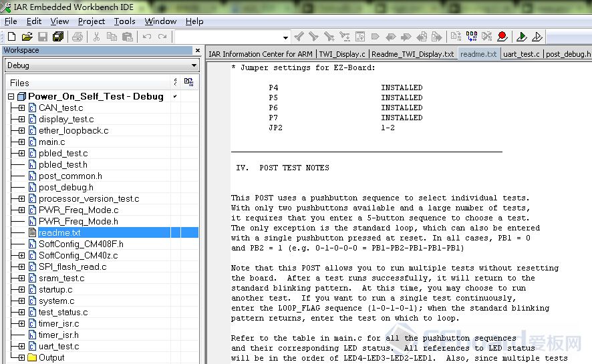Start Download and Debug with green arrow
This screenshot has width=592, height=364.
tap(521, 37)
